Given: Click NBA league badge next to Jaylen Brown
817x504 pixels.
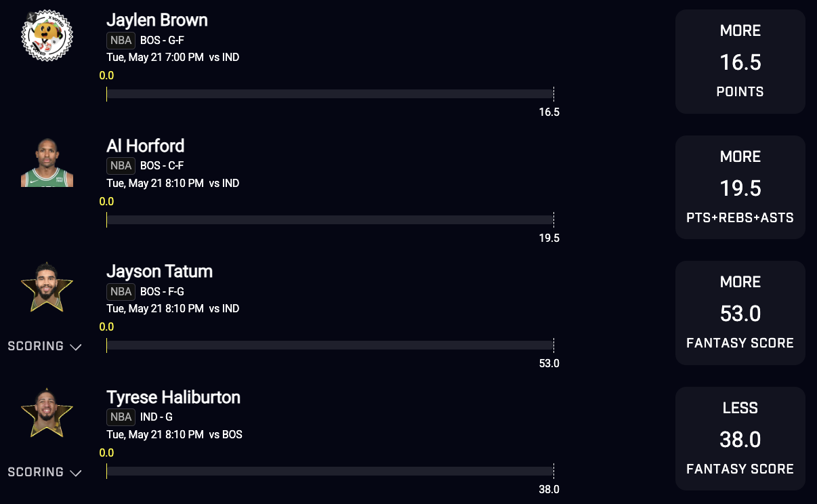Looking at the screenshot, I should 121,40.
